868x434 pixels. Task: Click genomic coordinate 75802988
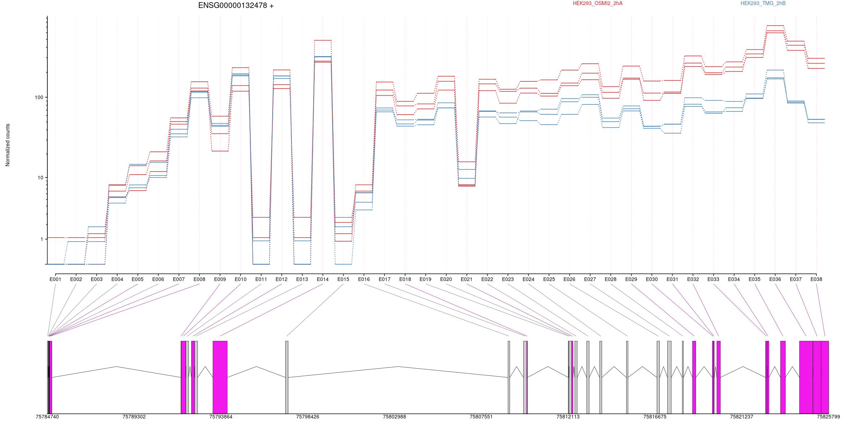click(x=395, y=417)
